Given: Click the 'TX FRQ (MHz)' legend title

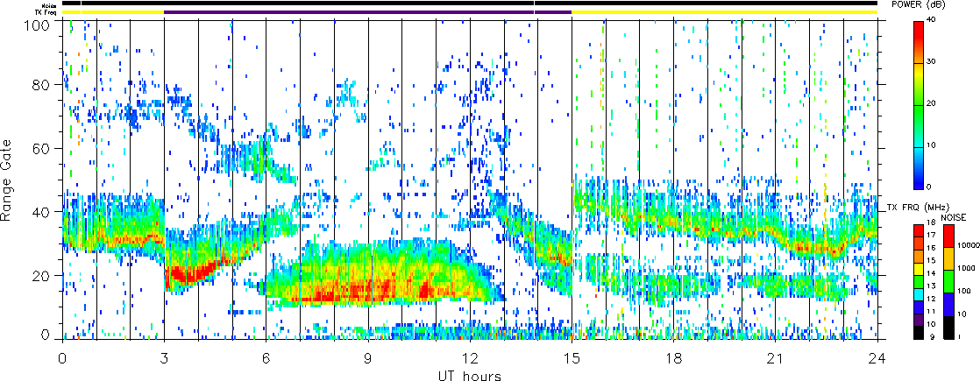Looking at the screenshot, I should [919, 207].
